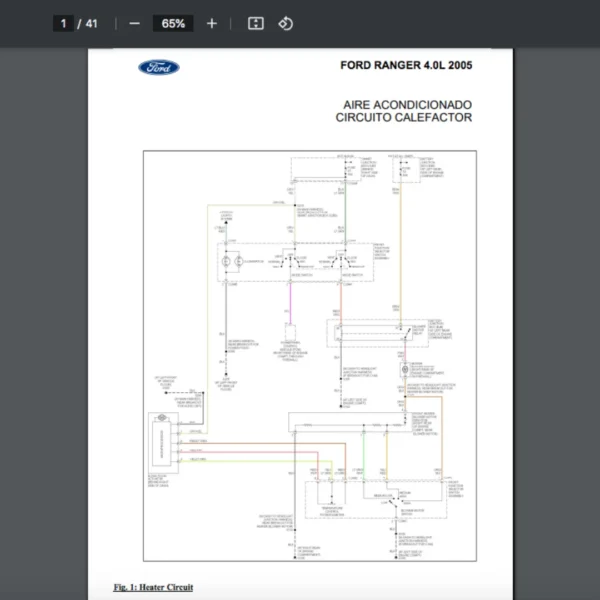Click the rotate document icon
The width and height of the screenshot is (600, 600).
[285, 24]
